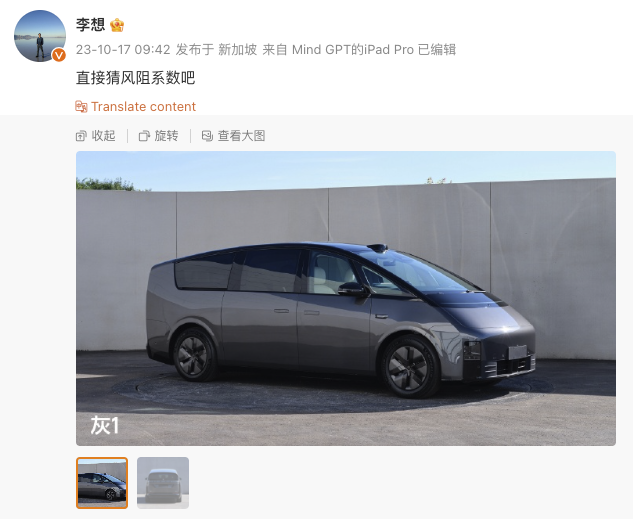The width and height of the screenshot is (633, 525).
Task: Click the post text 直接猜风阻系数吧
Action: coord(136,78)
